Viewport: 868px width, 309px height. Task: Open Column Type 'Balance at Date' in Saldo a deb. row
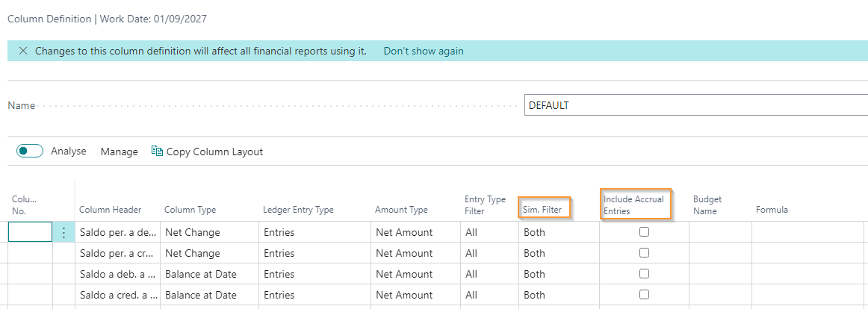209,274
